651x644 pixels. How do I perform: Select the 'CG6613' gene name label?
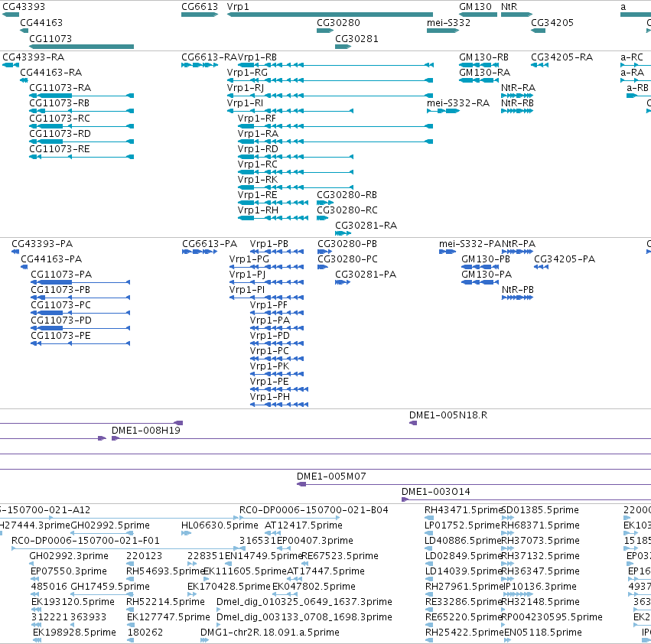pyautogui.click(x=200, y=7)
